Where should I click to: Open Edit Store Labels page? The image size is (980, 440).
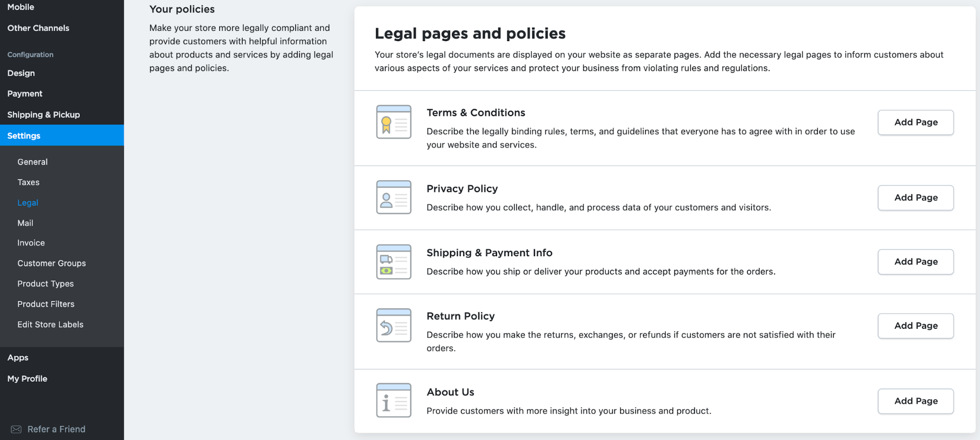50,324
